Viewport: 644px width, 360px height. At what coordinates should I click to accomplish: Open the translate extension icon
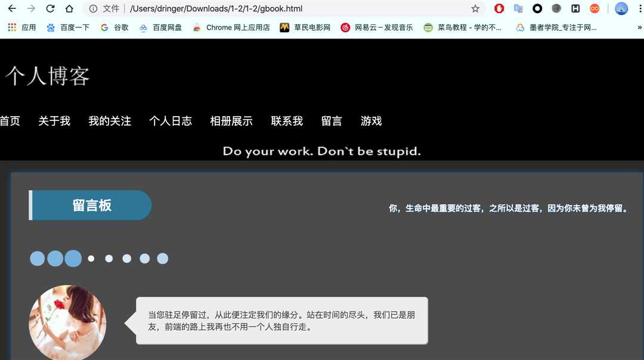(518, 9)
